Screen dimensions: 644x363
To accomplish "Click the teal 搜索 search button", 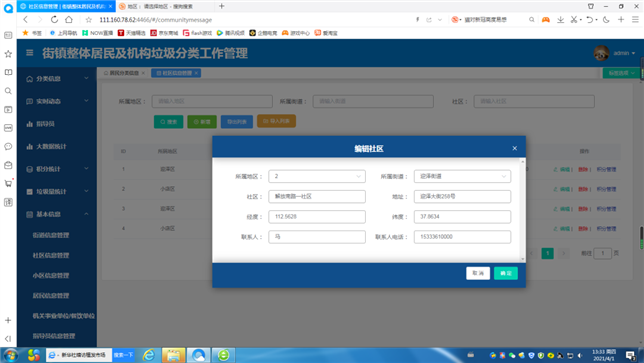I will [168, 122].
